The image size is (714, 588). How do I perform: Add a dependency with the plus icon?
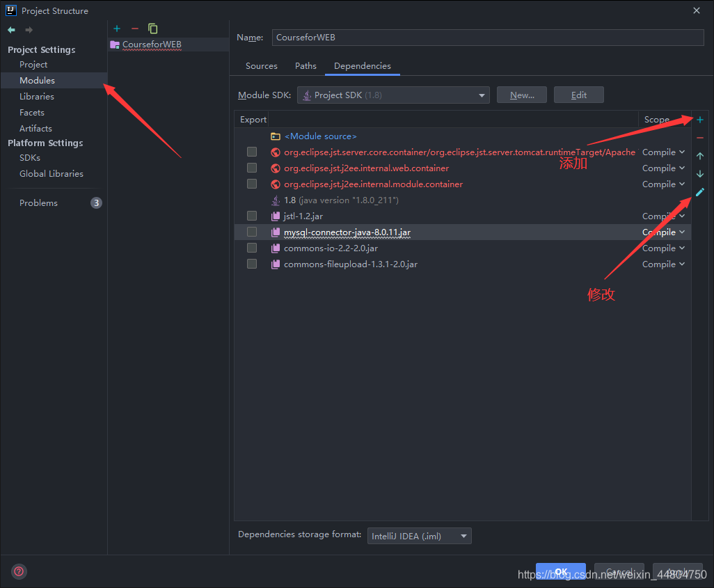(700, 120)
